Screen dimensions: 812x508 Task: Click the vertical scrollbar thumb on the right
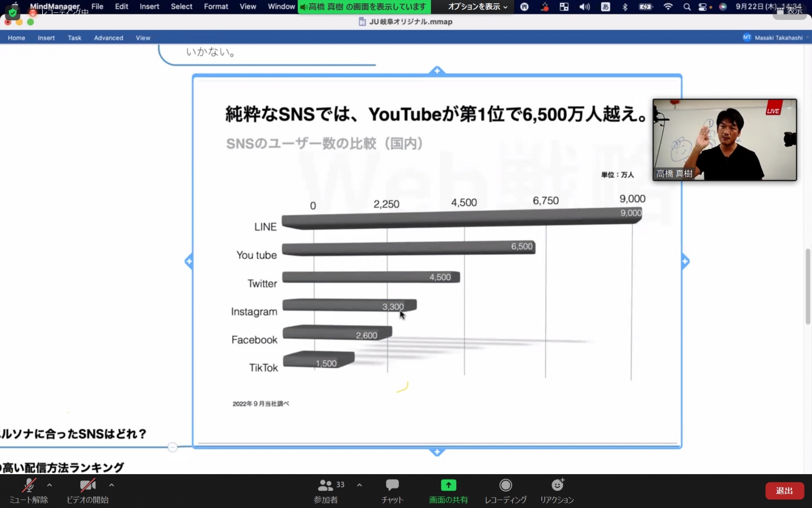click(x=808, y=286)
